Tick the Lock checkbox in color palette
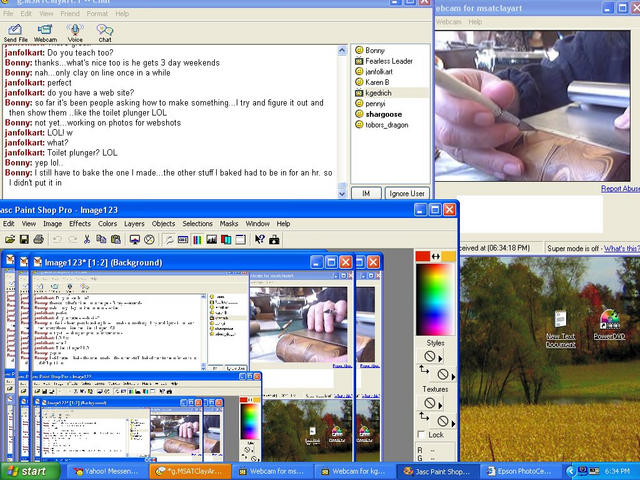Image resolution: width=640 pixels, height=480 pixels. tap(422, 435)
